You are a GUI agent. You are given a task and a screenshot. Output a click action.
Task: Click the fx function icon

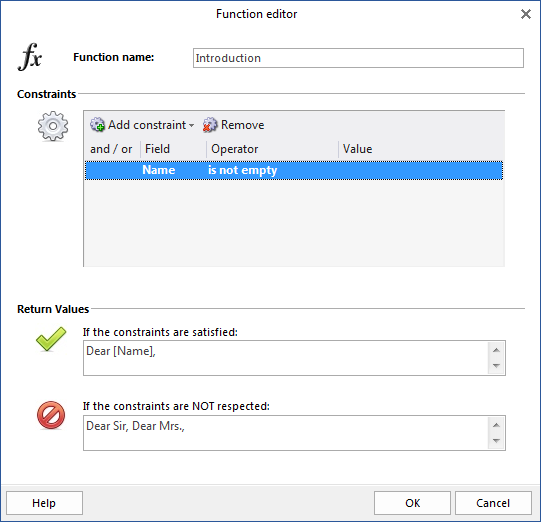click(30, 57)
